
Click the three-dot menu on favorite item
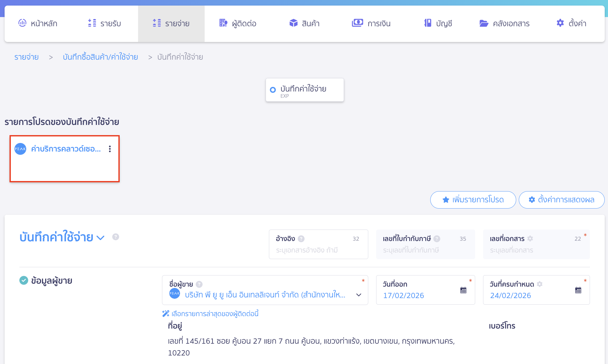(x=110, y=149)
